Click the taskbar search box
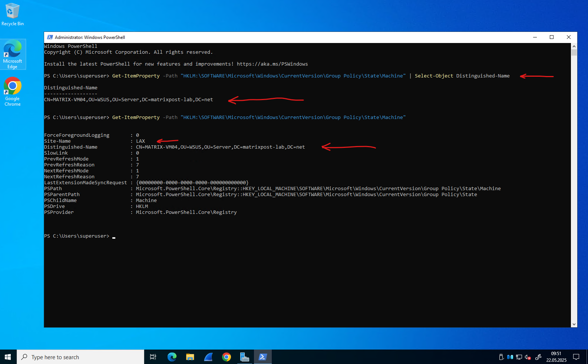The height and width of the screenshot is (364, 588). tap(80, 357)
